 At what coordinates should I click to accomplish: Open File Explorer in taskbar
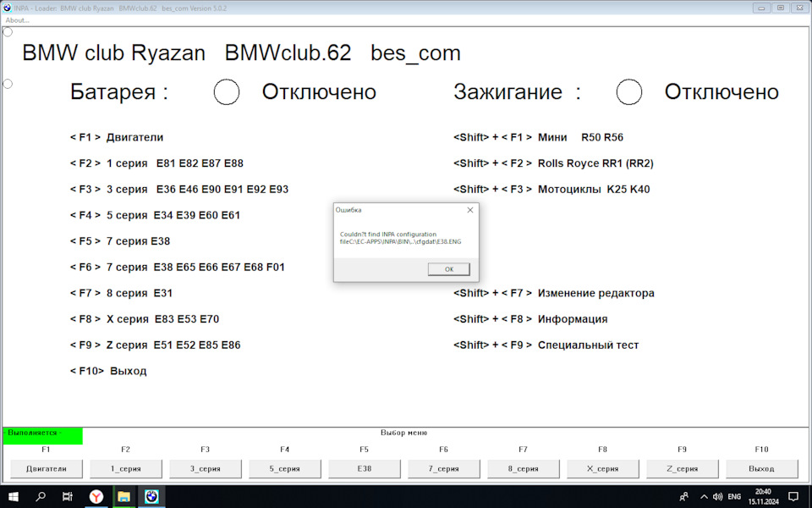123,497
